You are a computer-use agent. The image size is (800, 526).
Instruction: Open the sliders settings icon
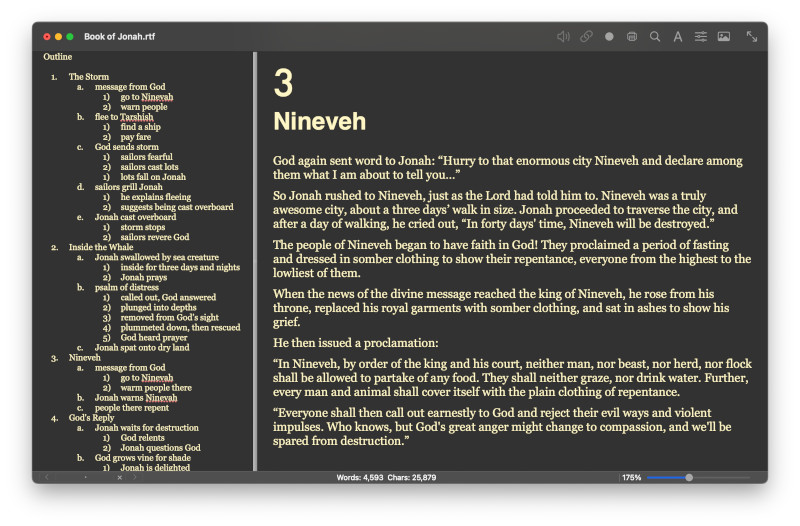[x=701, y=37]
